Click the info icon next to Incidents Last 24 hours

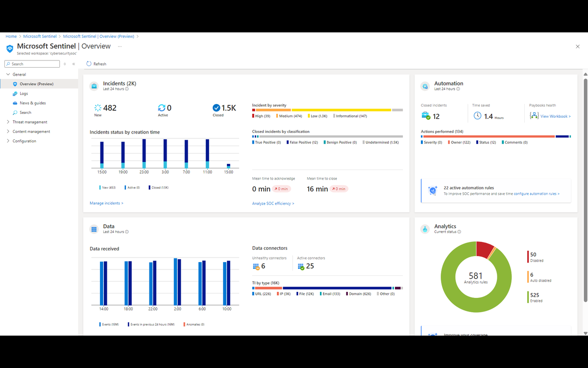(x=127, y=89)
